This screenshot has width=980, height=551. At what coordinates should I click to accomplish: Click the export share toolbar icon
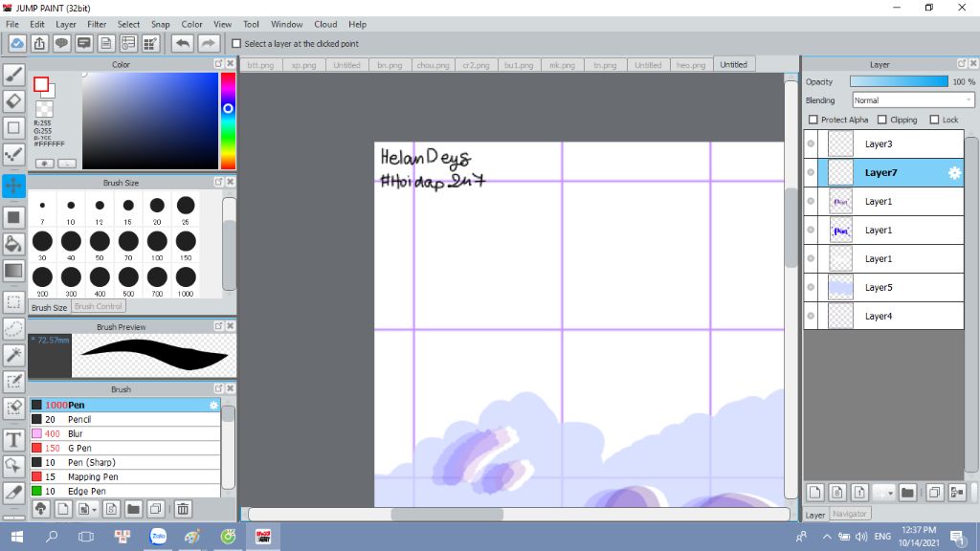point(39,43)
